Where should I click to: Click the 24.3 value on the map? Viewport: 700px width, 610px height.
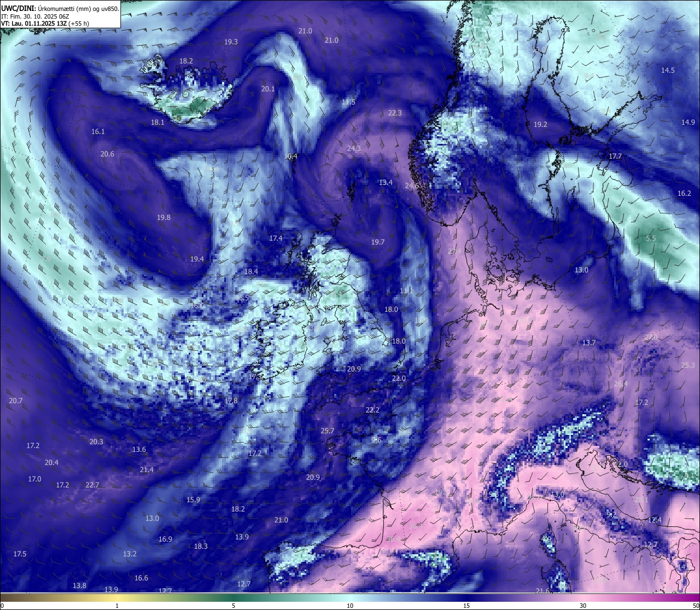pyautogui.click(x=354, y=149)
